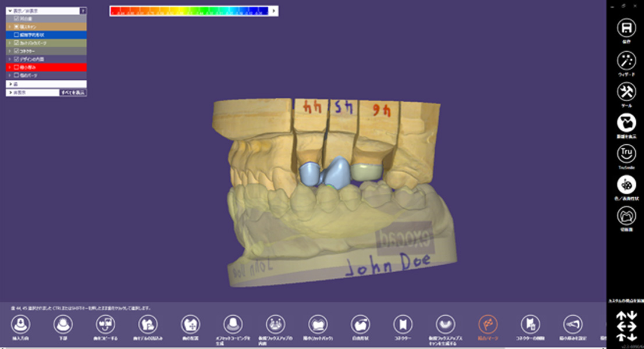Open the Tools (ツール) wrench icon
Screen dimensions: 644x349
pyautogui.click(x=626, y=92)
